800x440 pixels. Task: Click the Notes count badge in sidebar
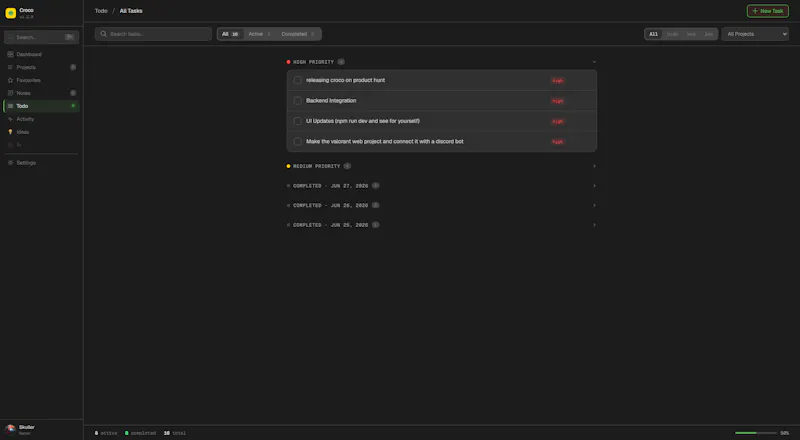pyautogui.click(x=73, y=93)
